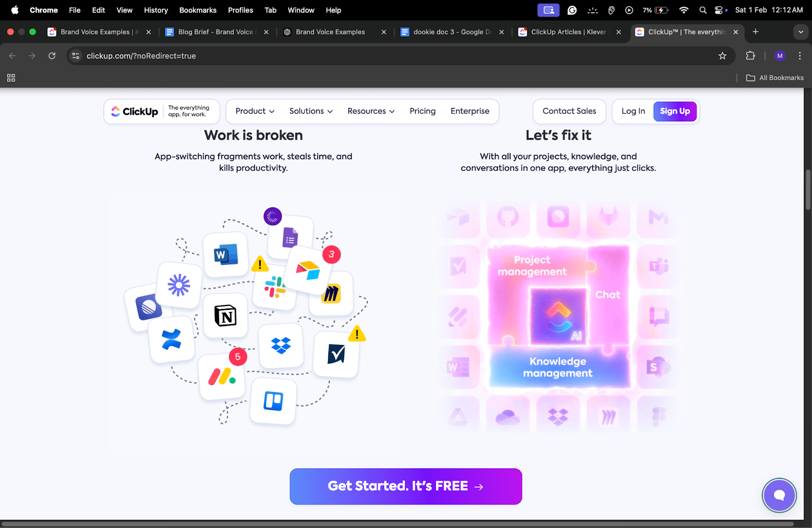Open the Pricing page
Screen dimensions: 812x528
click(423, 111)
